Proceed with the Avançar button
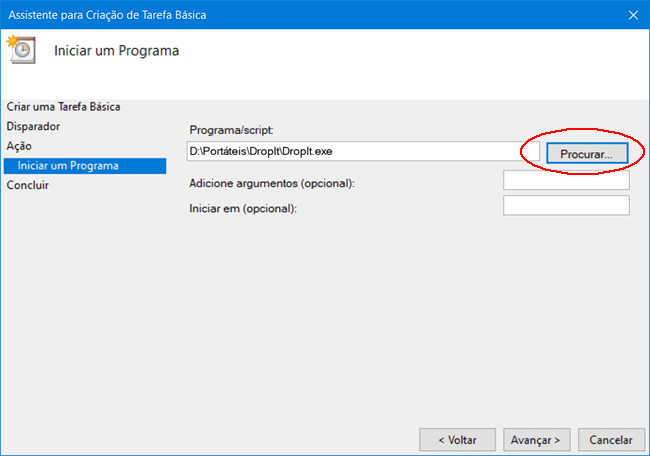 coord(540,439)
